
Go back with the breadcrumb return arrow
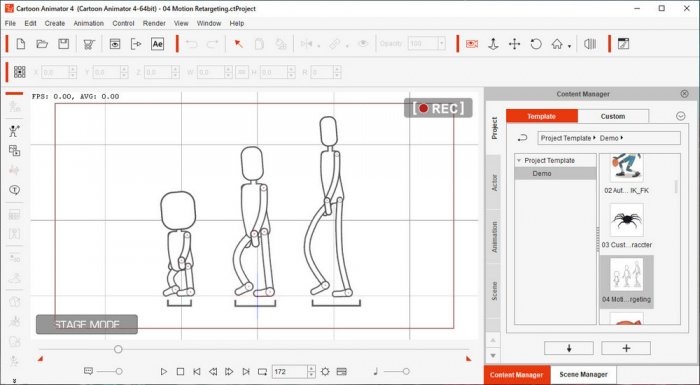coord(522,138)
